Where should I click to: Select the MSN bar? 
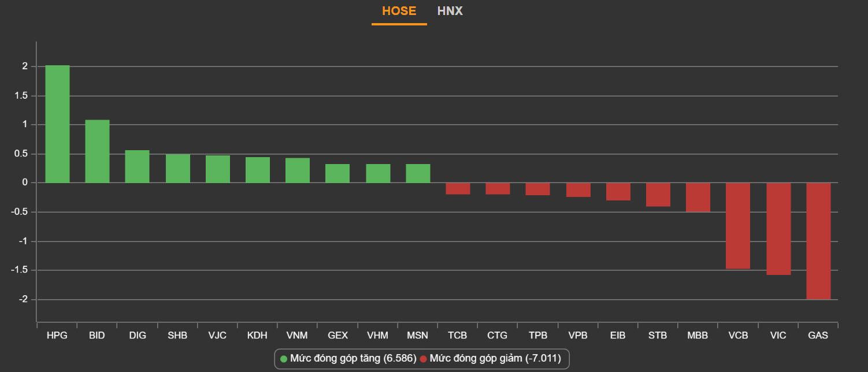[x=418, y=173]
